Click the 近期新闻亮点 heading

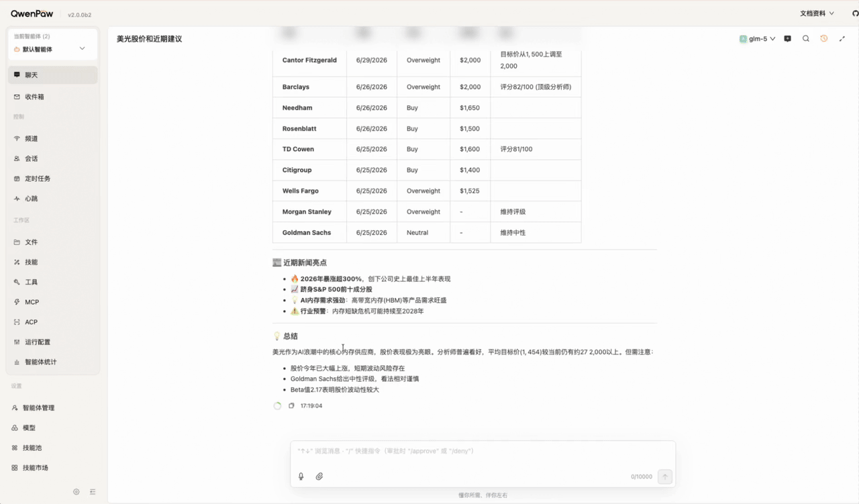(x=299, y=263)
